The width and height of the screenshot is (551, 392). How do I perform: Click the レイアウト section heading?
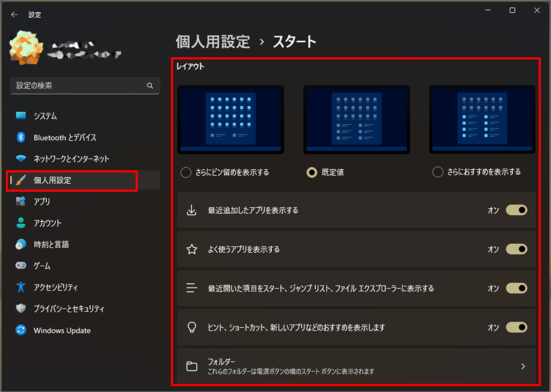point(190,66)
